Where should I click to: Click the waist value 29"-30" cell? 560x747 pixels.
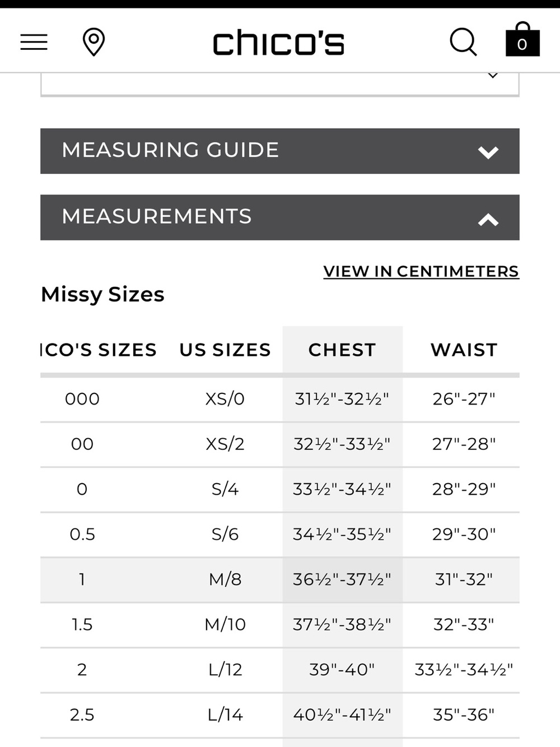(464, 534)
